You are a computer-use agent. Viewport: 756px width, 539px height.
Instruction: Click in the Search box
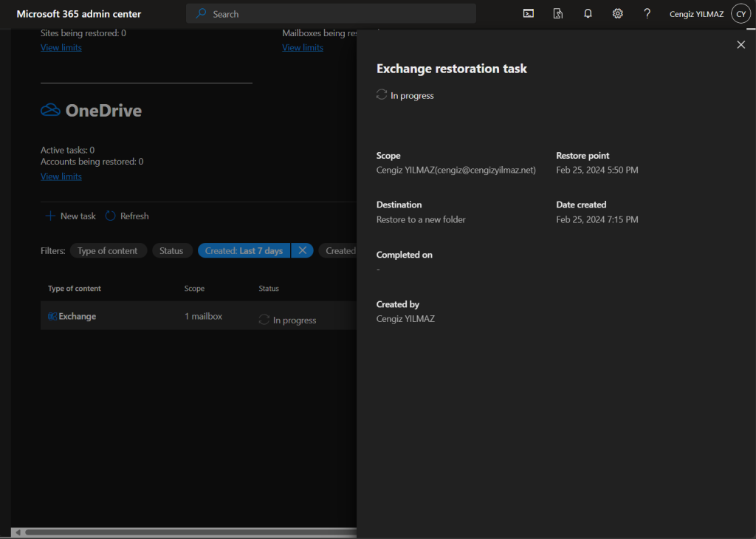331,14
